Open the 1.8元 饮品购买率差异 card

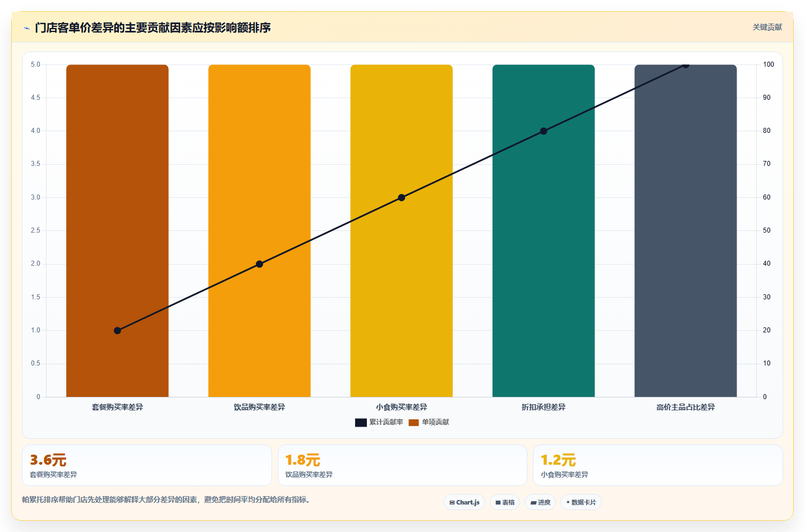pos(402,465)
